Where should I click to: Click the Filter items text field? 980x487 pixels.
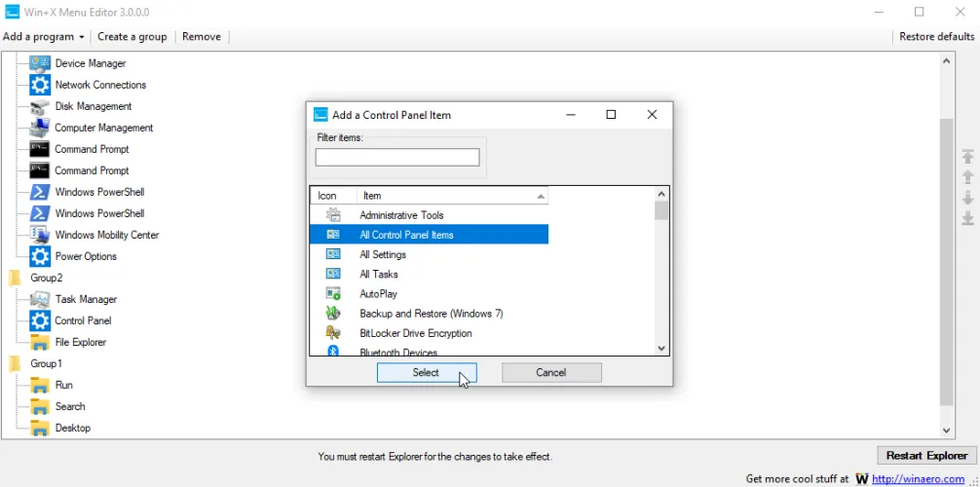pyautogui.click(x=397, y=157)
